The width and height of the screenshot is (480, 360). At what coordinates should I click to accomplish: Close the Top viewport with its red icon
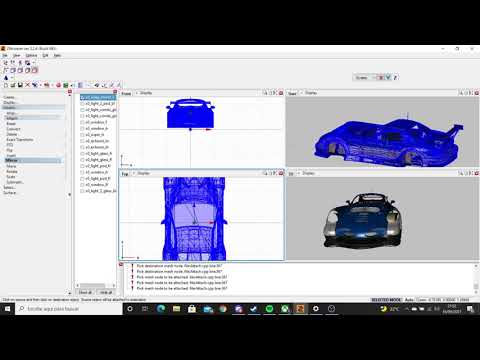tap(281, 173)
